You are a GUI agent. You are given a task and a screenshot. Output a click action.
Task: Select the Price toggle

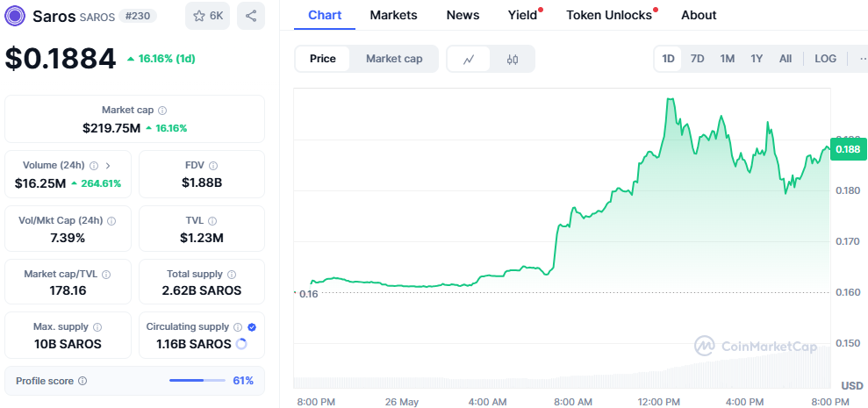[323, 59]
